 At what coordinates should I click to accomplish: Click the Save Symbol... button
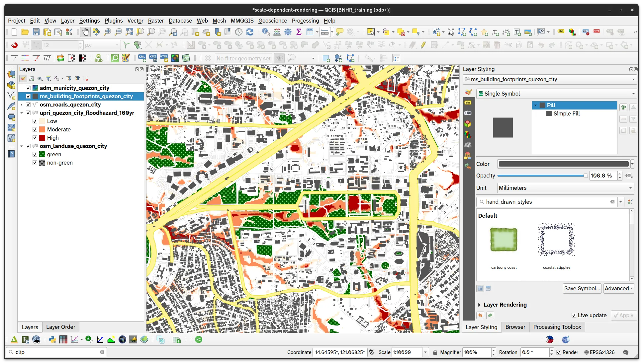pyautogui.click(x=582, y=288)
